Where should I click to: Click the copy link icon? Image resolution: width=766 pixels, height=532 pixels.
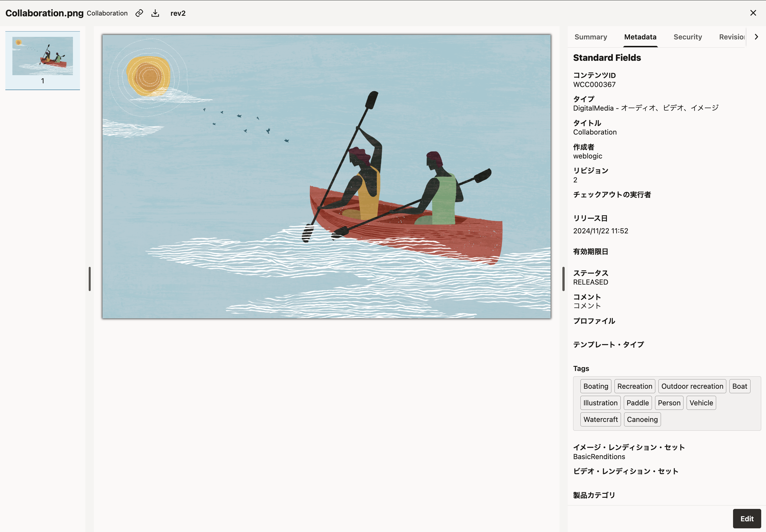pos(139,13)
